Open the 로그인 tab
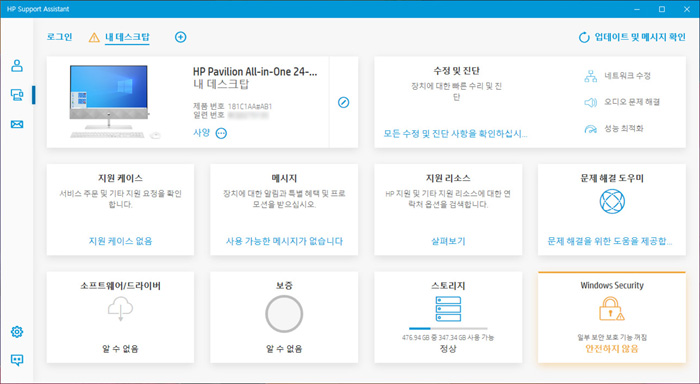Viewport: 700px width, 384px height. (x=59, y=37)
